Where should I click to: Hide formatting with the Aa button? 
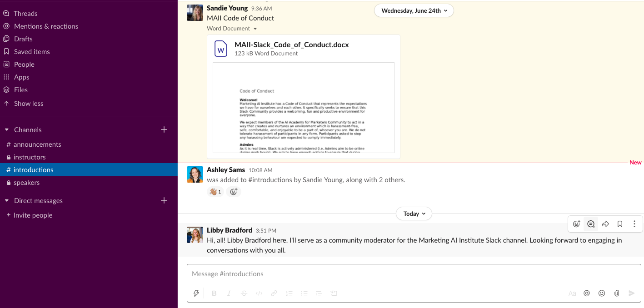572,293
